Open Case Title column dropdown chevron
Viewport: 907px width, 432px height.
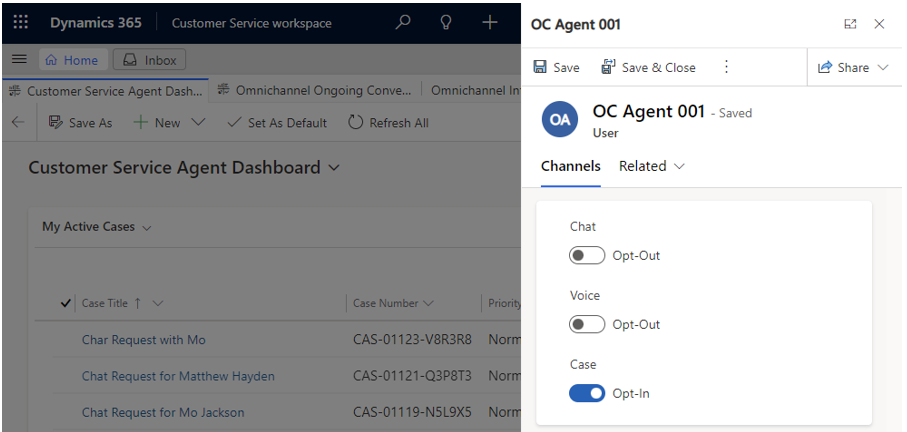pyautogui.click(x=157, y=303)
